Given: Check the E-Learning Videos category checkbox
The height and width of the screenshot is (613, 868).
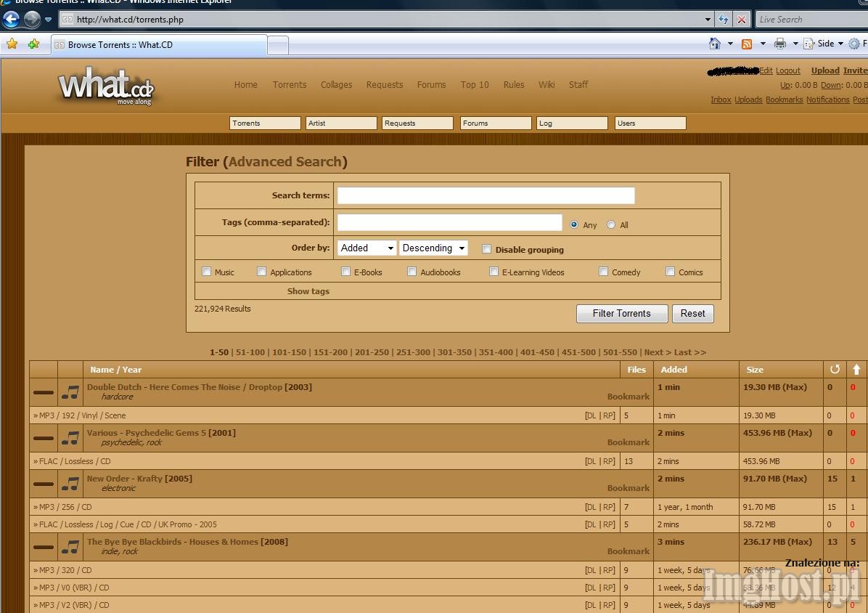Looking at the screenshot, I should (494, 272).
